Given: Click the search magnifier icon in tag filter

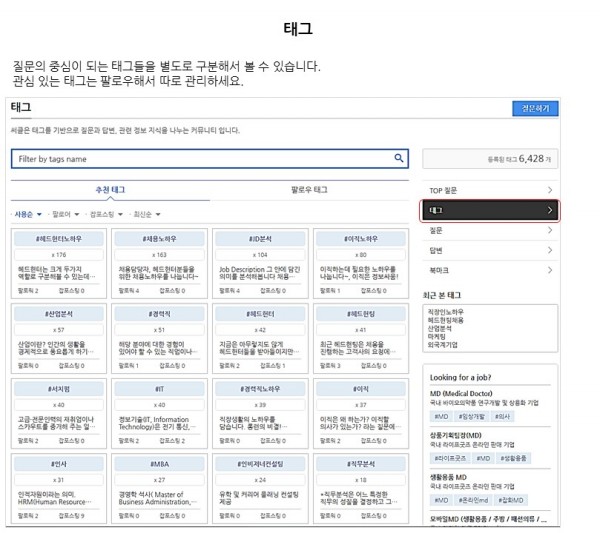Looking at the screenshot, I should 399,158.
